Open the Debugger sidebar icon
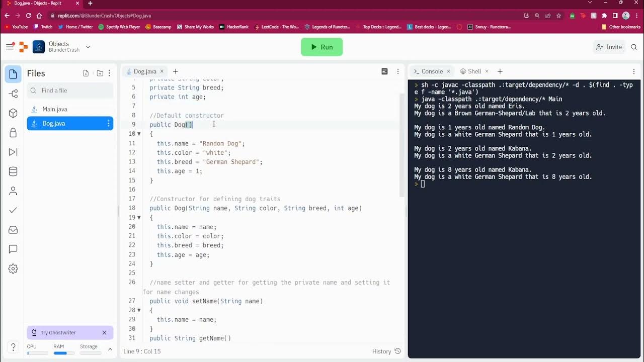This screenshot has width=644, height=362. 13,152
